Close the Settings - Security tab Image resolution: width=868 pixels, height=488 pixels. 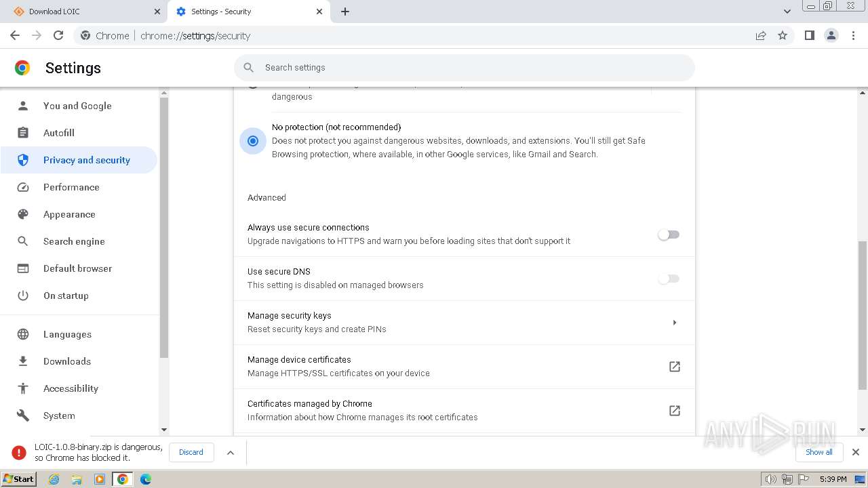(319, 12)
